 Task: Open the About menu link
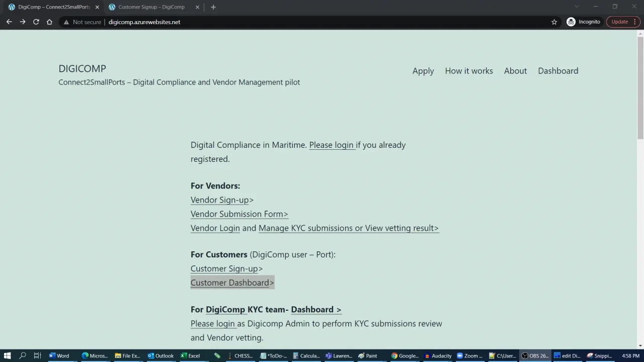pos(515,71)
